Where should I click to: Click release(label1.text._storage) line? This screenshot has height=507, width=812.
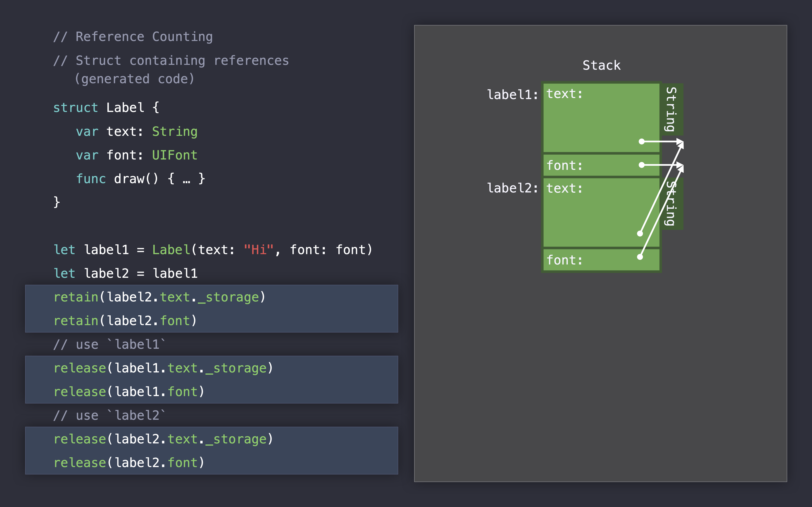click(163, 368)
